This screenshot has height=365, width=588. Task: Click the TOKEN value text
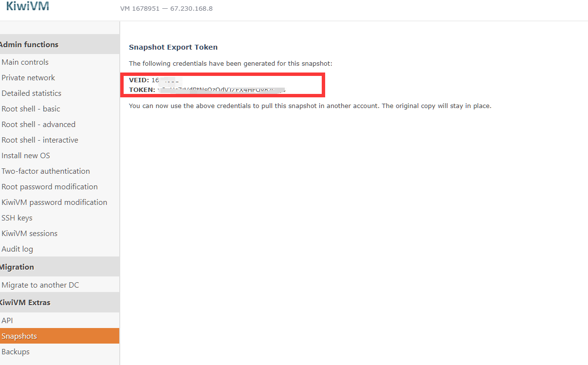[221, 90]
